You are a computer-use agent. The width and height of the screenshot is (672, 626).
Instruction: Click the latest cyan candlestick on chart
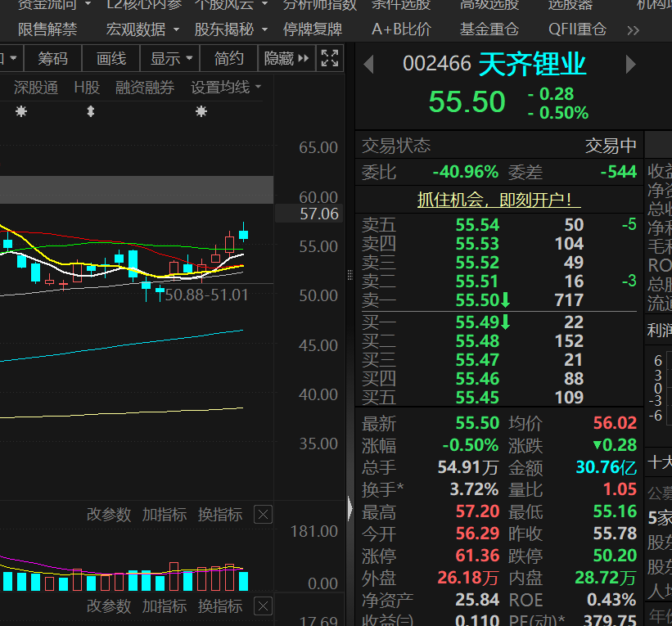(x=243, y=233)
